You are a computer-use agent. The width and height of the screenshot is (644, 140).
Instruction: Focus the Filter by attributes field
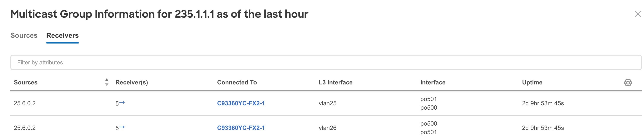pyautogui.click(x=326, y=62)
